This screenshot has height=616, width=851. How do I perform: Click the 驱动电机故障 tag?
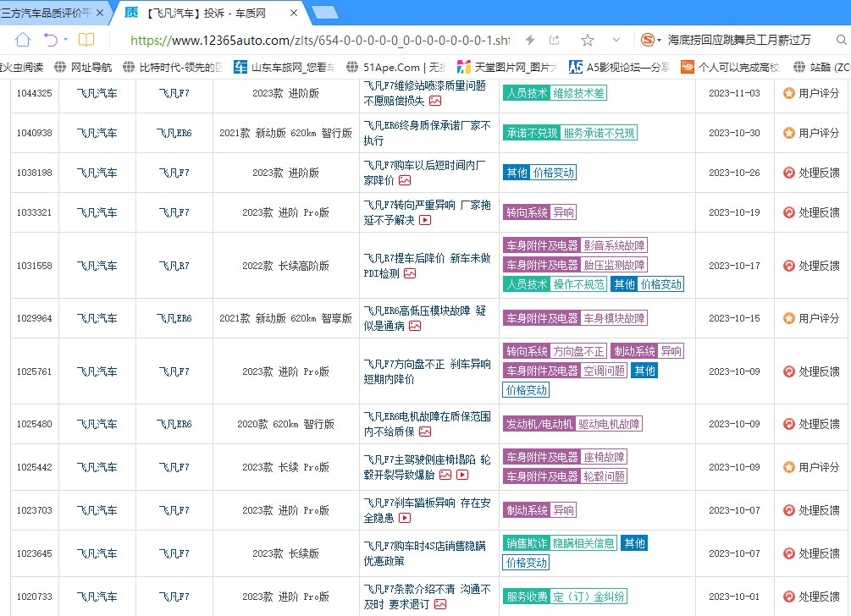tap(609, 424)
